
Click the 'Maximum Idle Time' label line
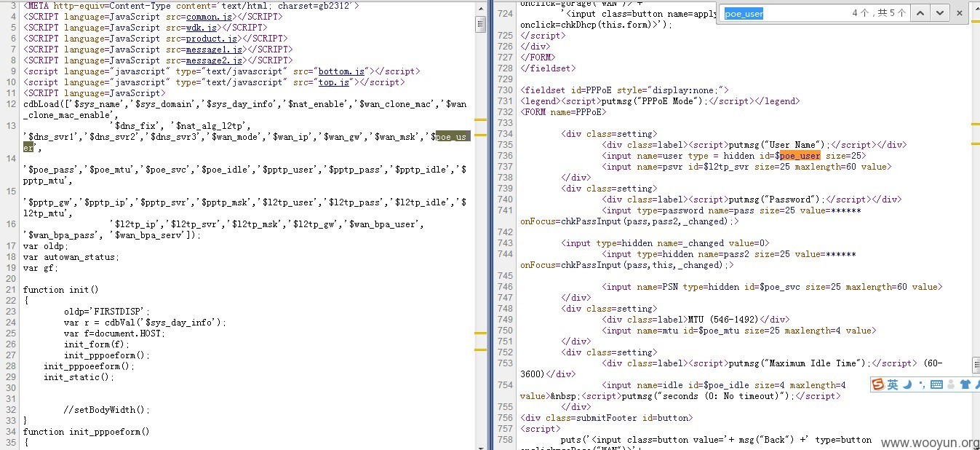coord(732,368)
